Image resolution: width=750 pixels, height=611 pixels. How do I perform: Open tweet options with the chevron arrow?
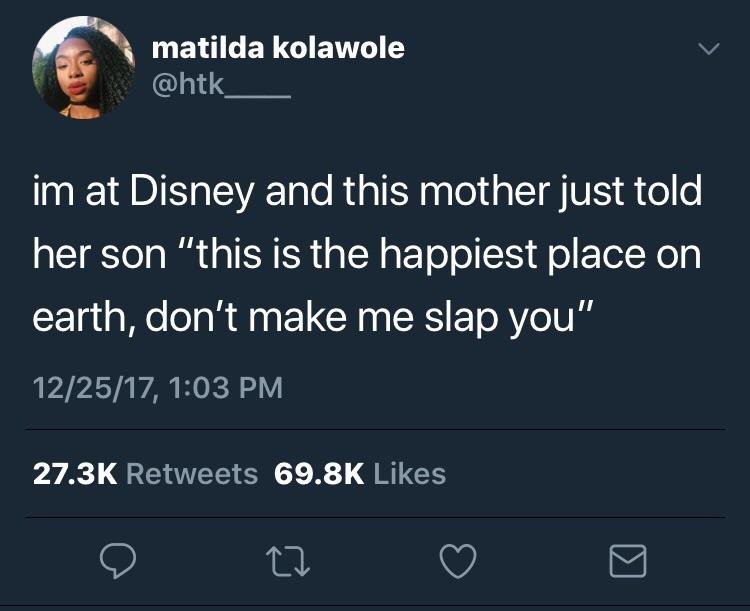tap(708, 48)
